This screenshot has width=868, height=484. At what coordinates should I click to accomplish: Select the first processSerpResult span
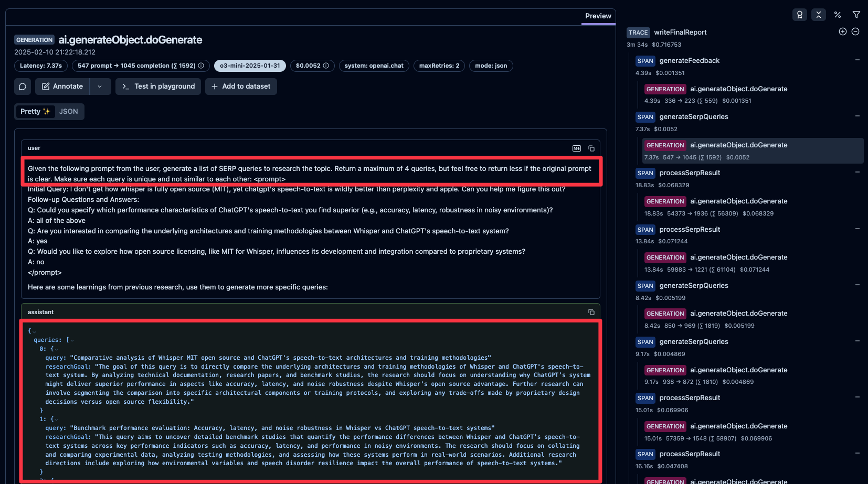coord(689,173)
